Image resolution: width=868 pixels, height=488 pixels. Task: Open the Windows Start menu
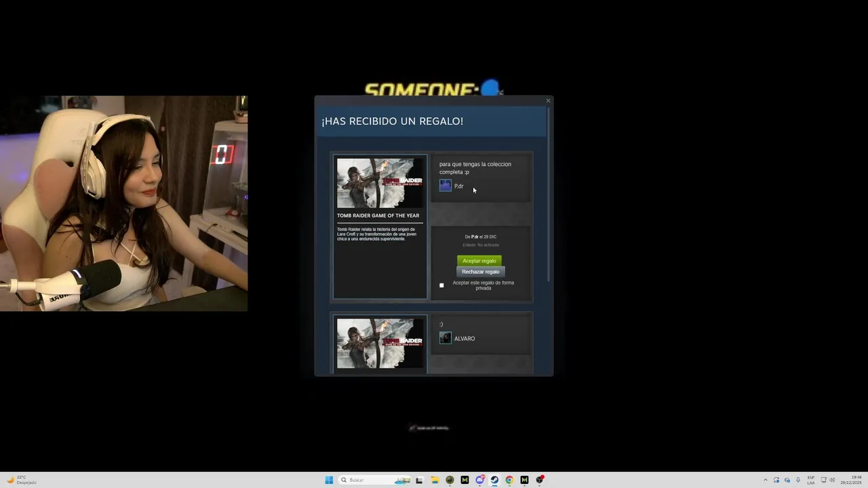point(329,480)
